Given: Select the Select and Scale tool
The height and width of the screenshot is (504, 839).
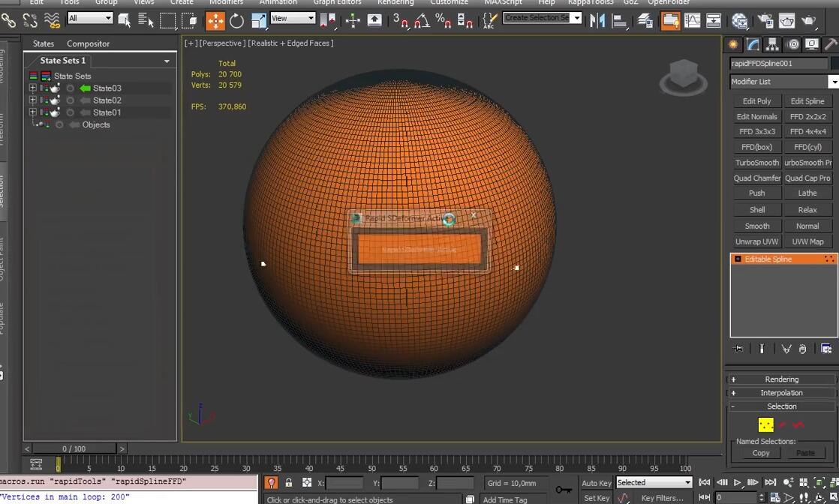Looking at the screenshot, I should pos(258,20).
